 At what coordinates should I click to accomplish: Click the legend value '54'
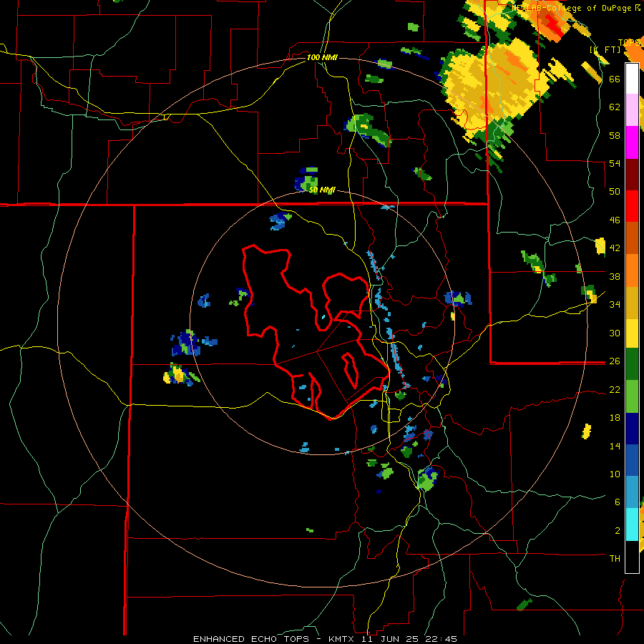tap(615, 163)
